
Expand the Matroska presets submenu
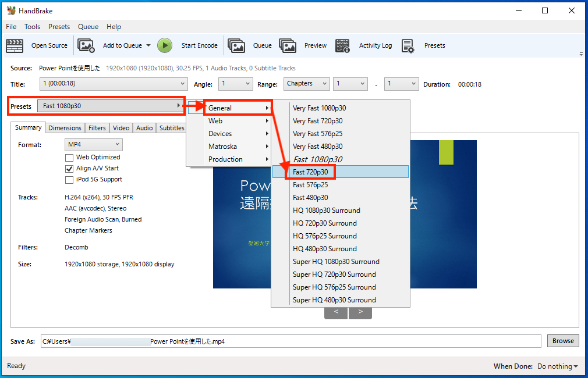click(x=229, y=146)
